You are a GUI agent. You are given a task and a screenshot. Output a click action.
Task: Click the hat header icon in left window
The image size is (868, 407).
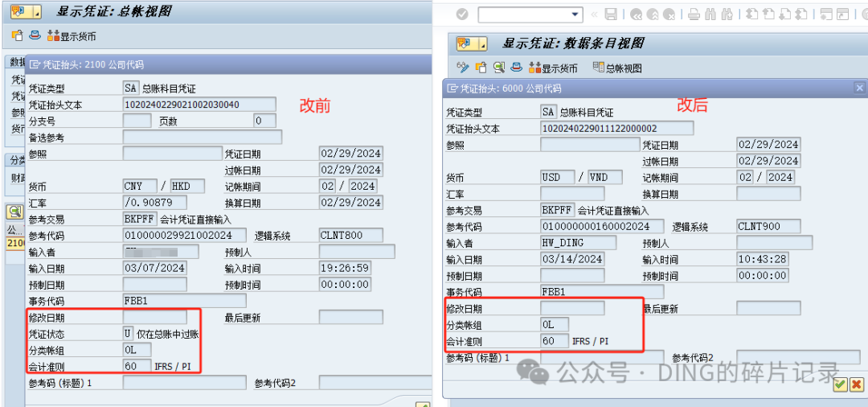click(35, 36)
